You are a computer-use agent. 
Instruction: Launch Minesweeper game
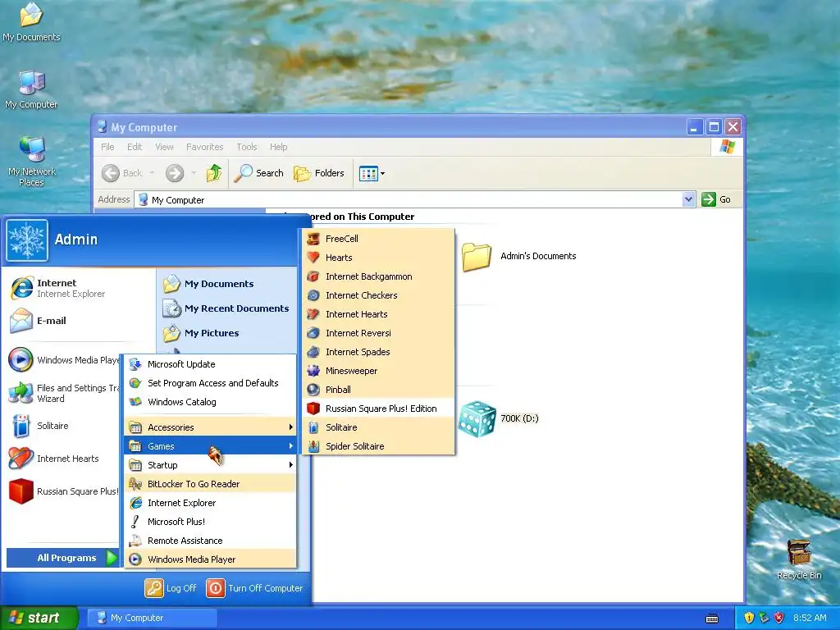[378, 371]
